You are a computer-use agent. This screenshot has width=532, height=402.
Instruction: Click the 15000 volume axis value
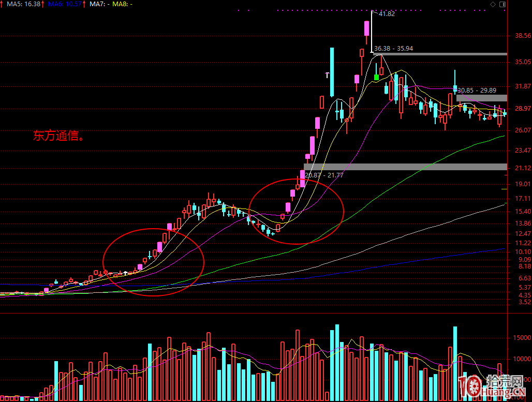(522, 338)
